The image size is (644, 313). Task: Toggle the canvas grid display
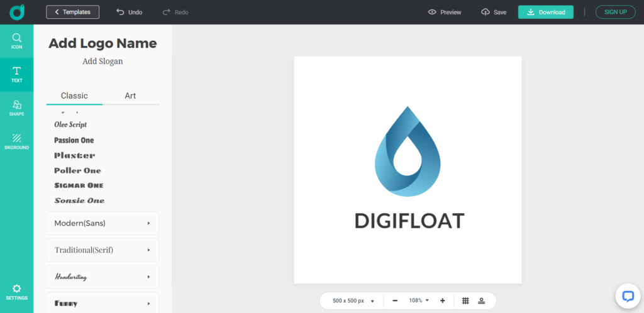coord(465,300)
